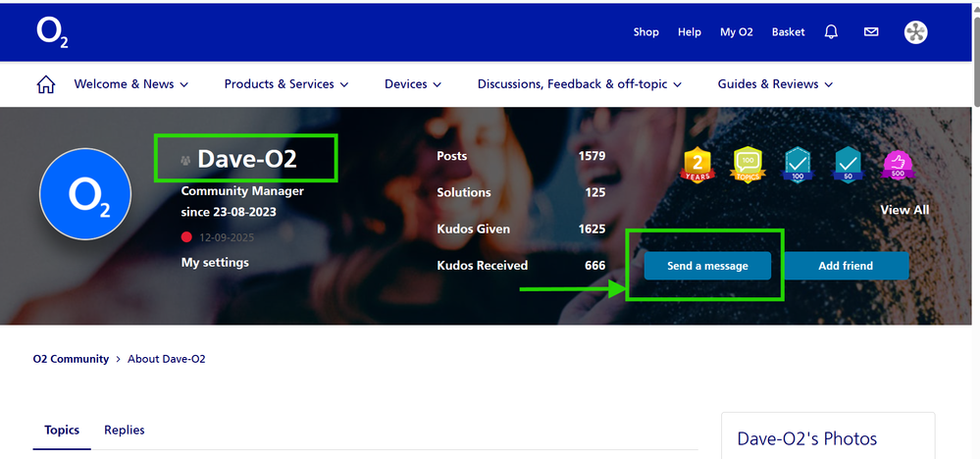
Task: Click the 500 kudos pink badge icon
Action: click(899, 165)
